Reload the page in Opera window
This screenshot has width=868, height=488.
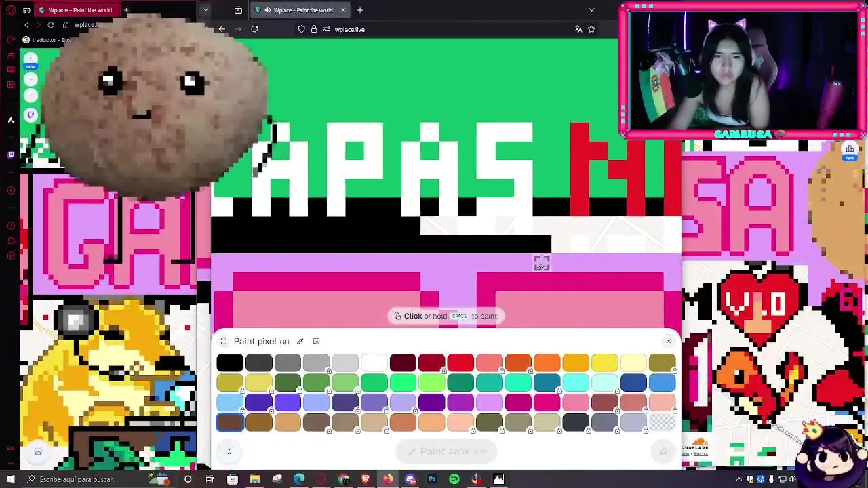(51, 25)
